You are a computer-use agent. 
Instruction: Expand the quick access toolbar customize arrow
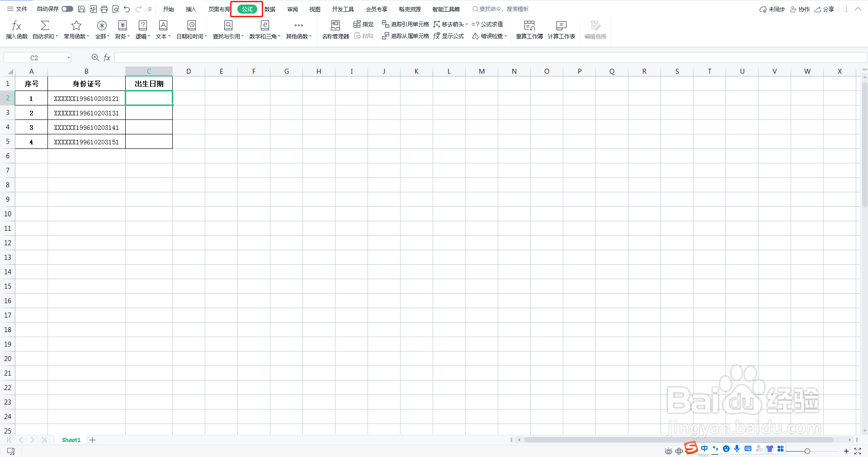click(x=150, y=9)
